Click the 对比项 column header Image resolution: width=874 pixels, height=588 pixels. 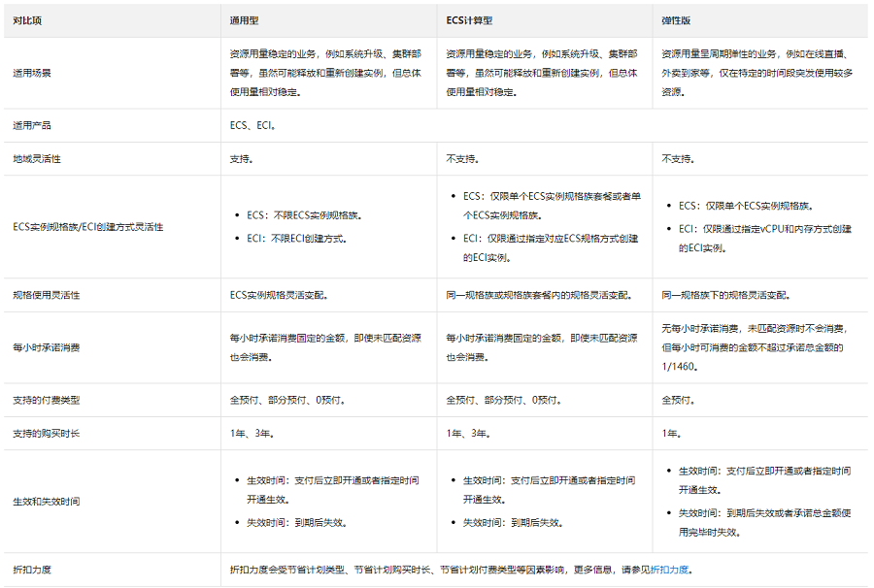point(27,20)
